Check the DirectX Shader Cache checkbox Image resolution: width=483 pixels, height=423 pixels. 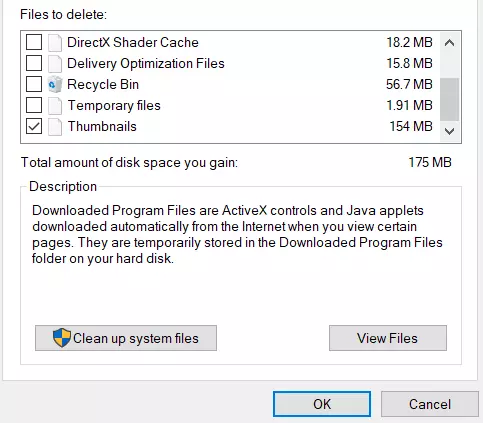pos(34,42)
